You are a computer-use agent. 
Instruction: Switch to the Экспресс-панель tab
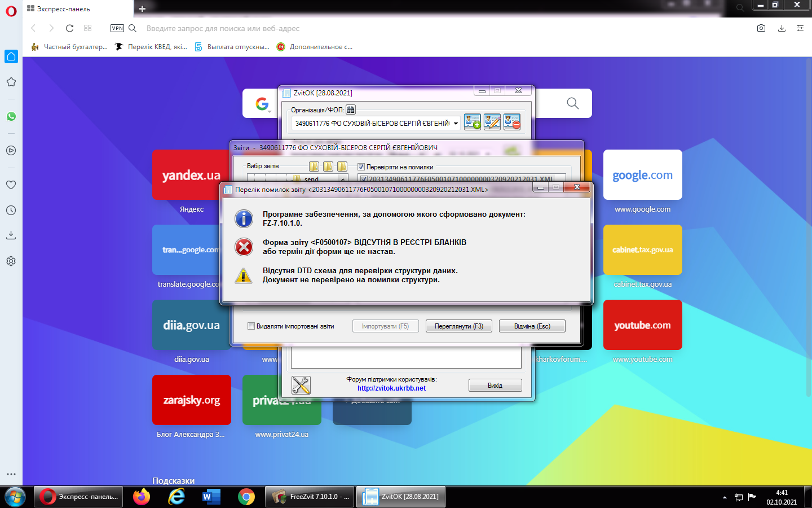pyautogui.click(x=78, y=9)
